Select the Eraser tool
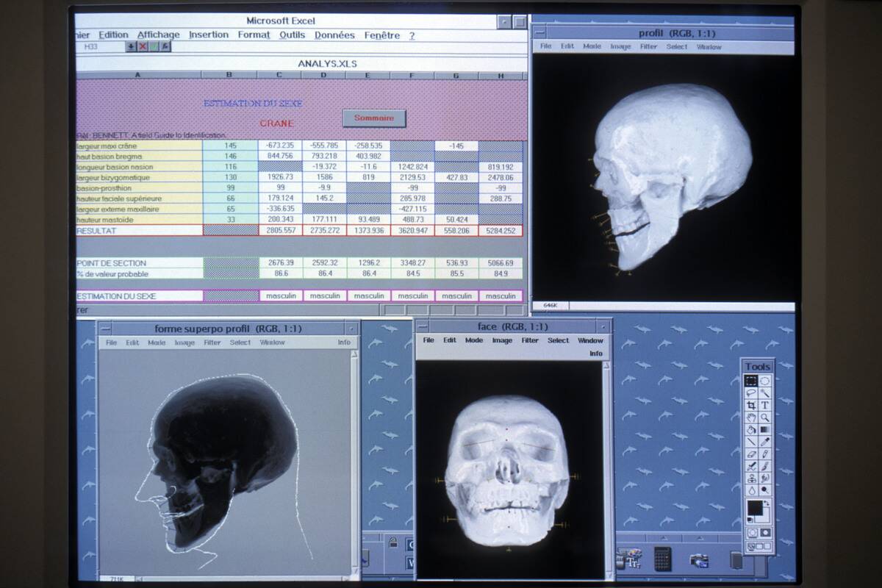Viewport: 882px width, 588px height. pos(751,453)
